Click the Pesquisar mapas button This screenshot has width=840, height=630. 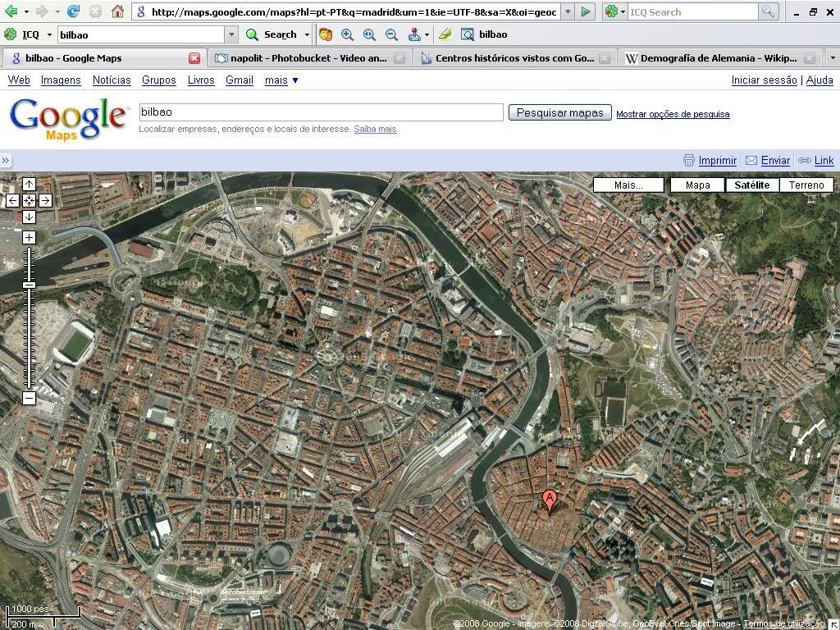[x=559, y=112]
